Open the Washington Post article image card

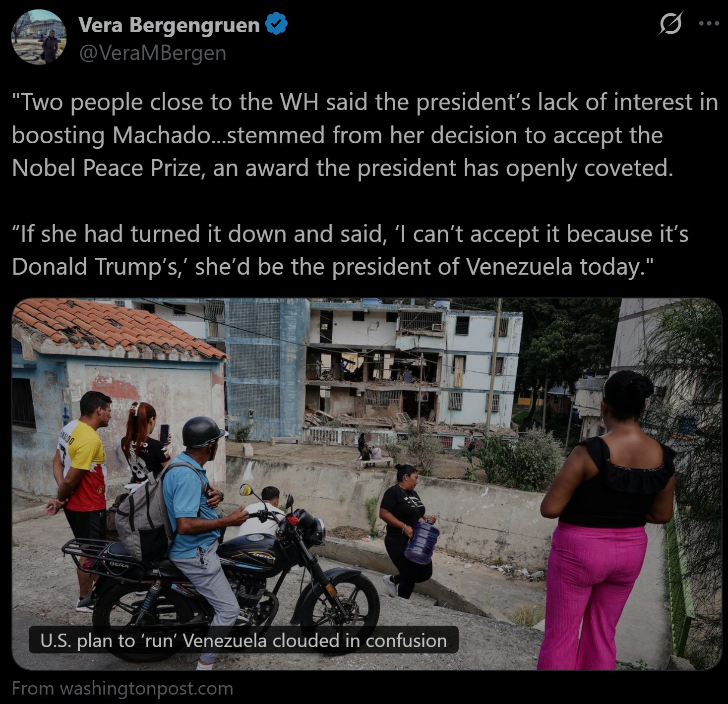(x=366, y=484)
